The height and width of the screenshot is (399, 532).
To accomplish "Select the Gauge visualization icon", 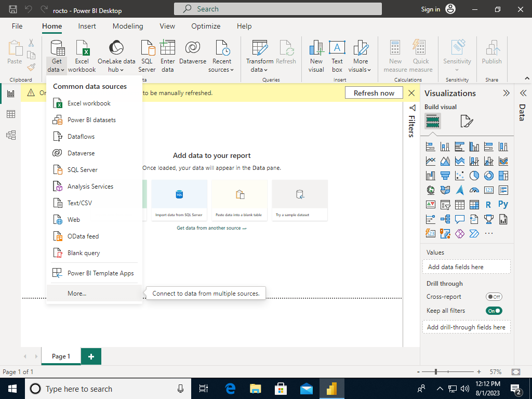I will tap(474, 190).
